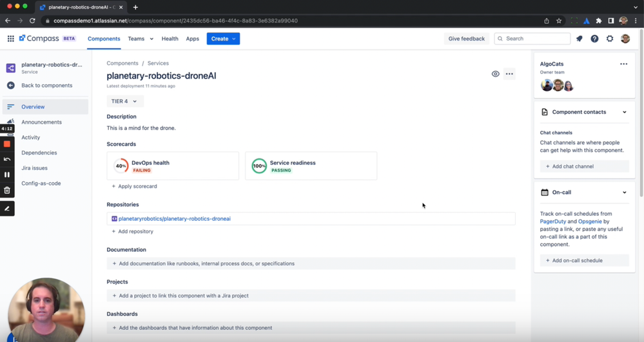Screen dimensions: 644x342
Task: Bookmark page with the star icon
Action: [559, 21]
